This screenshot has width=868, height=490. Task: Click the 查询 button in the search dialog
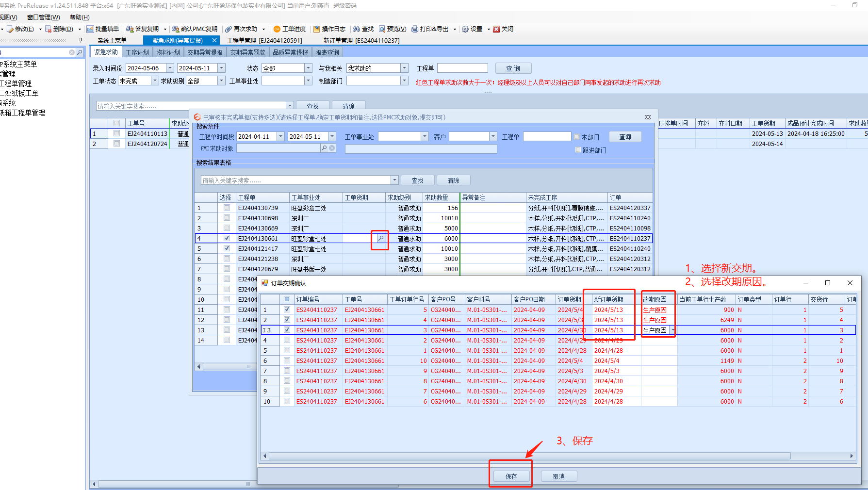pyautogui.click(x=625, y=137)
